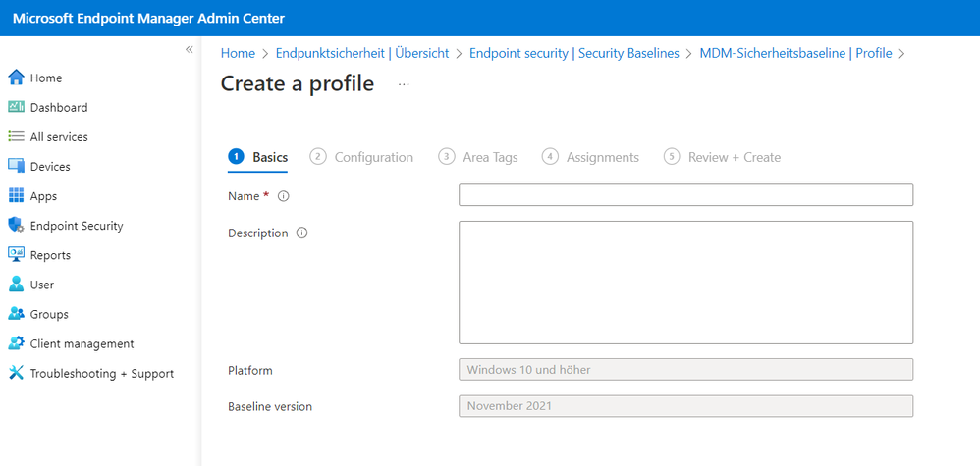Click the Groups people icon
The height and width of the screenshot is (466, 980).
click(x=16, y=314)
